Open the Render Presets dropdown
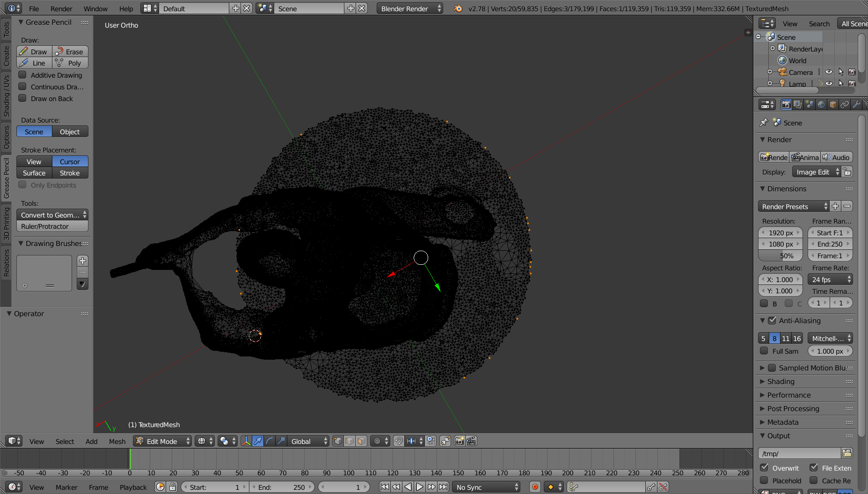The image size is (868, 494). 794,206
